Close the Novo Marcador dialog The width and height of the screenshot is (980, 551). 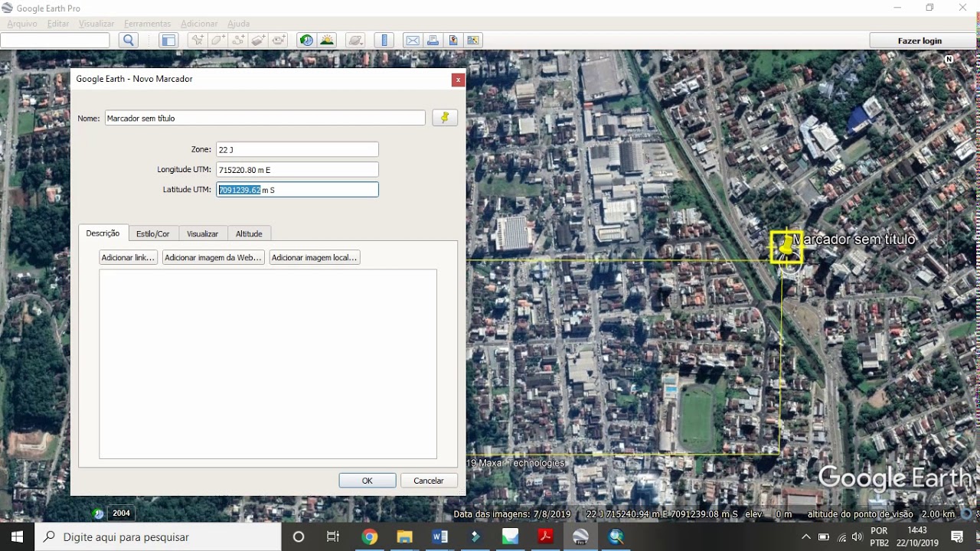[458, 80]
